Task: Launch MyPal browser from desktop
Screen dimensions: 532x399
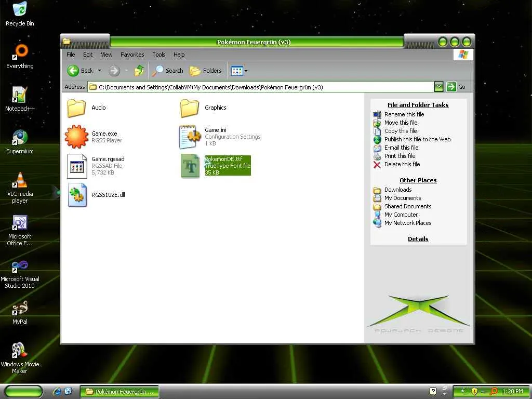Action: pos(20,312)
